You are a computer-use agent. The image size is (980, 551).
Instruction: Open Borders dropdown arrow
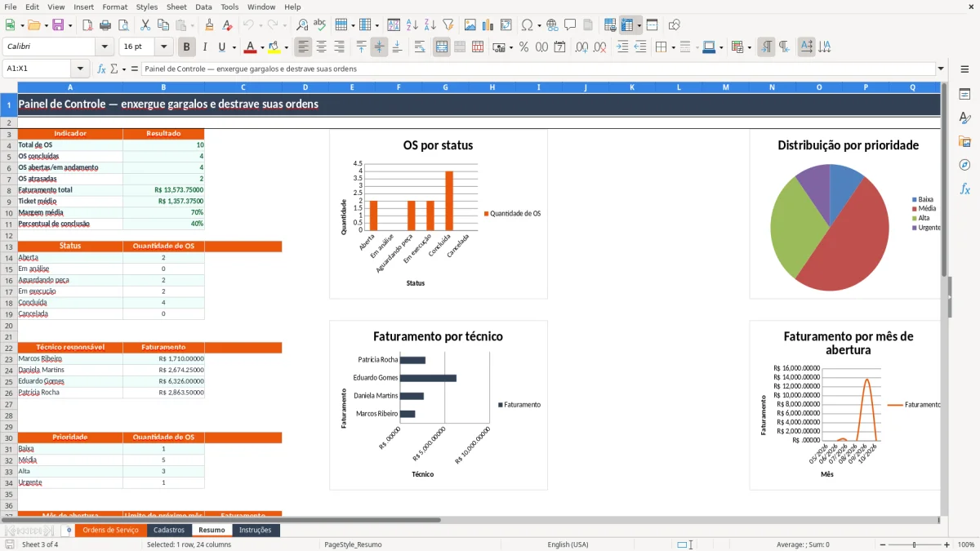click(672, 47)
